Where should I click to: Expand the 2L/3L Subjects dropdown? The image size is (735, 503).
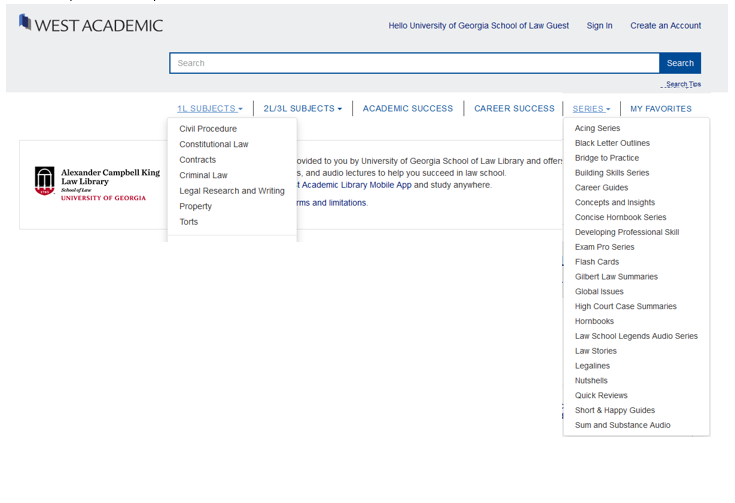[303, 109]
